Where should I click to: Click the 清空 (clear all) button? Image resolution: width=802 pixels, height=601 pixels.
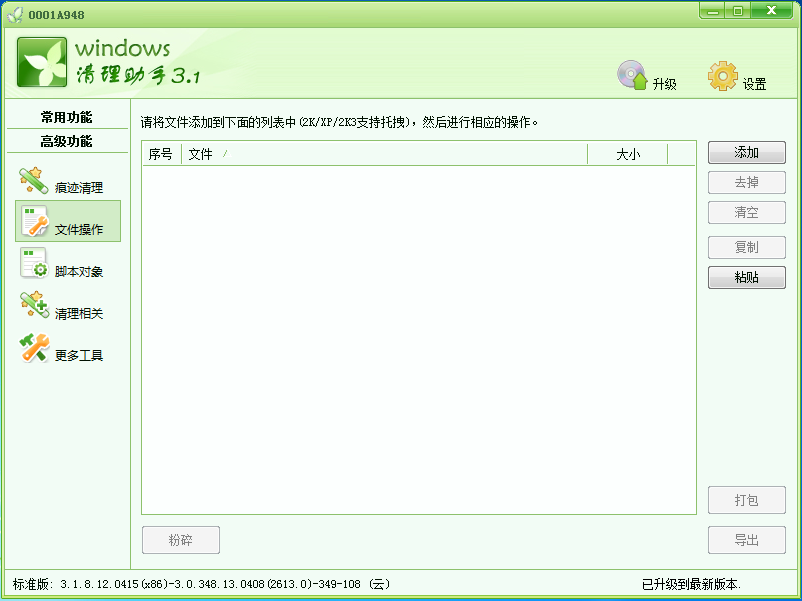point(746,212)
